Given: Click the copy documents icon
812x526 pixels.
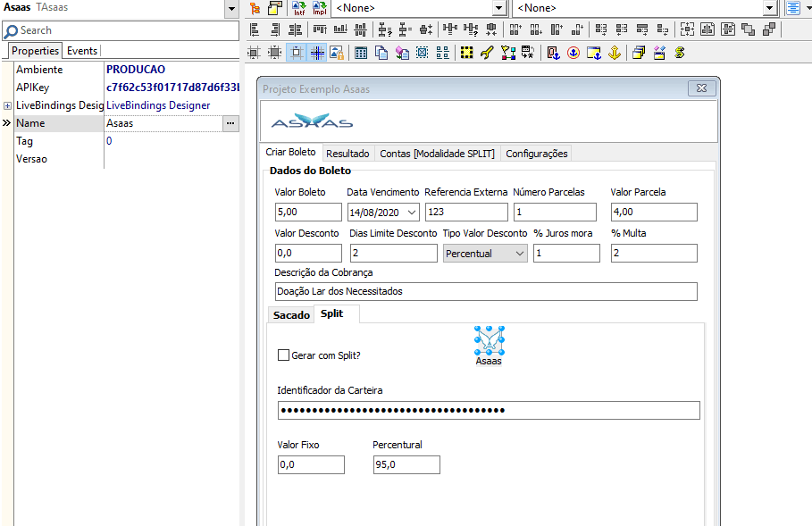Looking at the screenshot, I should coord(381,53).
